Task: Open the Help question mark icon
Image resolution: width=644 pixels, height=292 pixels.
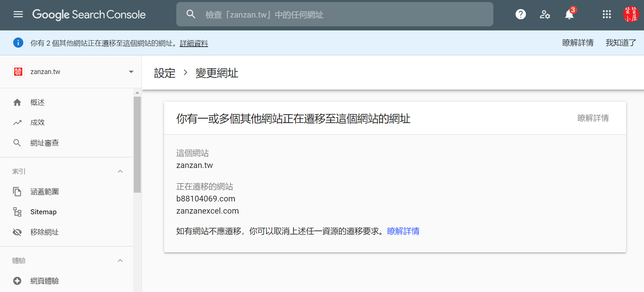Action: click(520, 14)
